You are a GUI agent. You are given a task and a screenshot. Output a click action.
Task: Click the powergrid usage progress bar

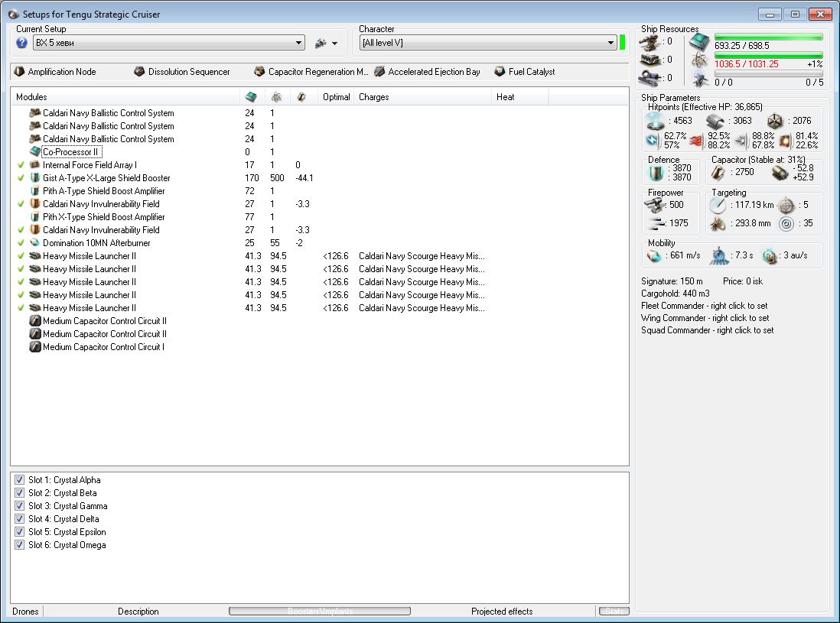pos(769,55)
